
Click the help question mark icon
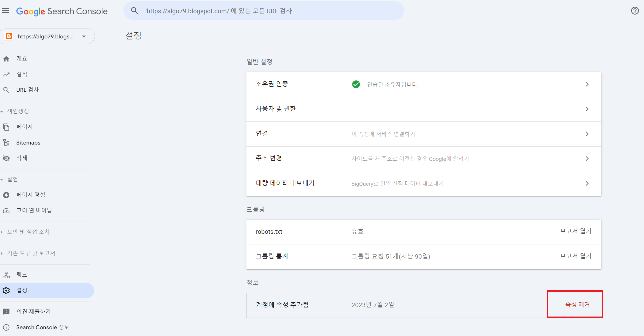(x=635, y=11)
